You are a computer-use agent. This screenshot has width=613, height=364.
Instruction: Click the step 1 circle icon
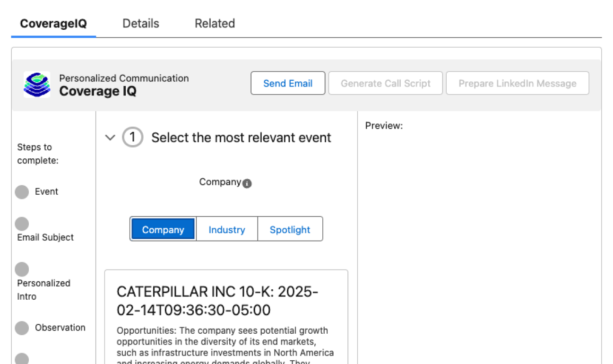[133, 138]
